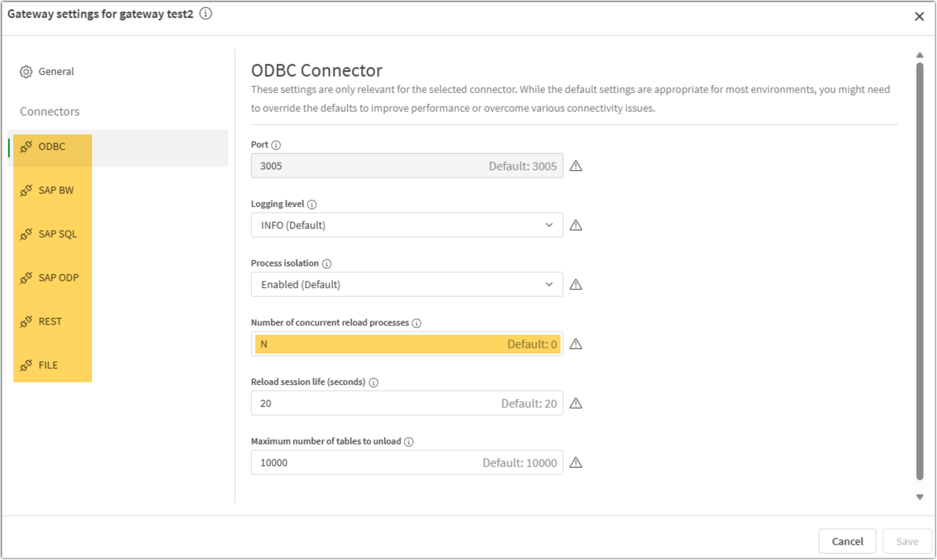This screenshot has width=937, height=560.
Task: Click the SAP SQL connector plug icon
Action: click(26, 234)
